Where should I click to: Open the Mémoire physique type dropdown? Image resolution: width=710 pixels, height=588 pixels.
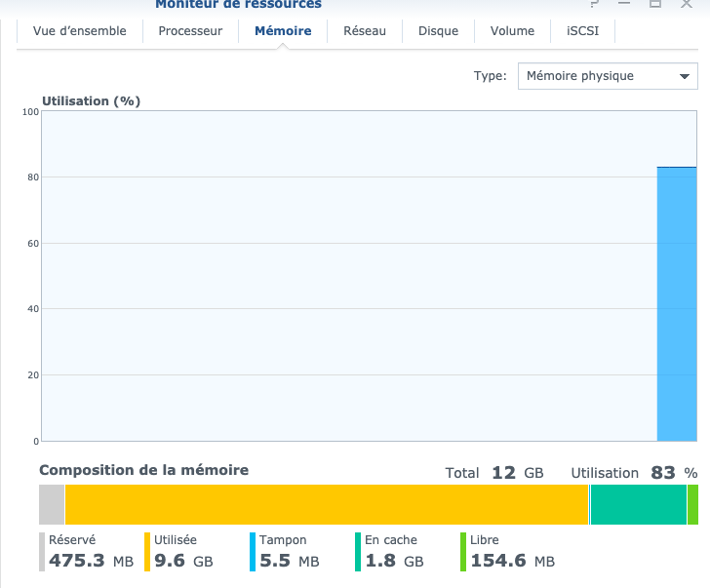pos(595,76)
